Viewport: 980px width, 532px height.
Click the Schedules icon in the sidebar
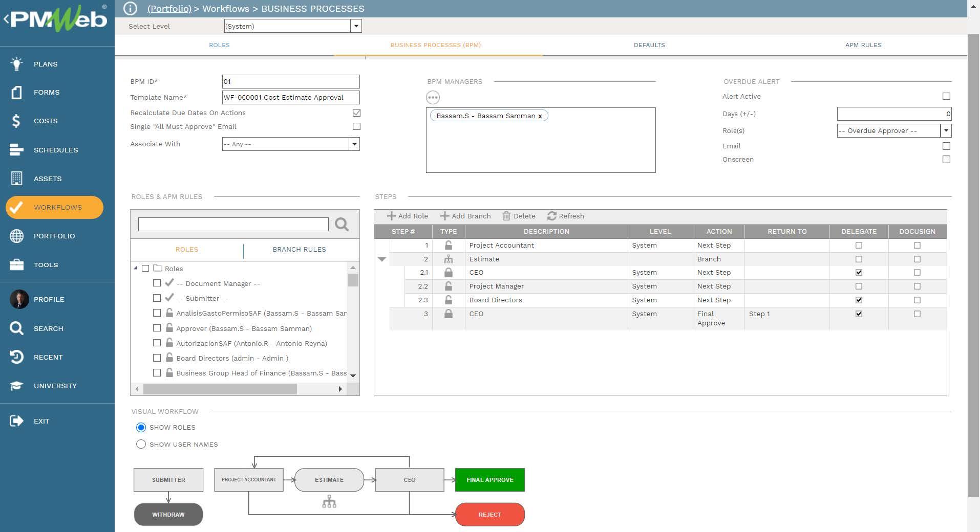(16, 150)
